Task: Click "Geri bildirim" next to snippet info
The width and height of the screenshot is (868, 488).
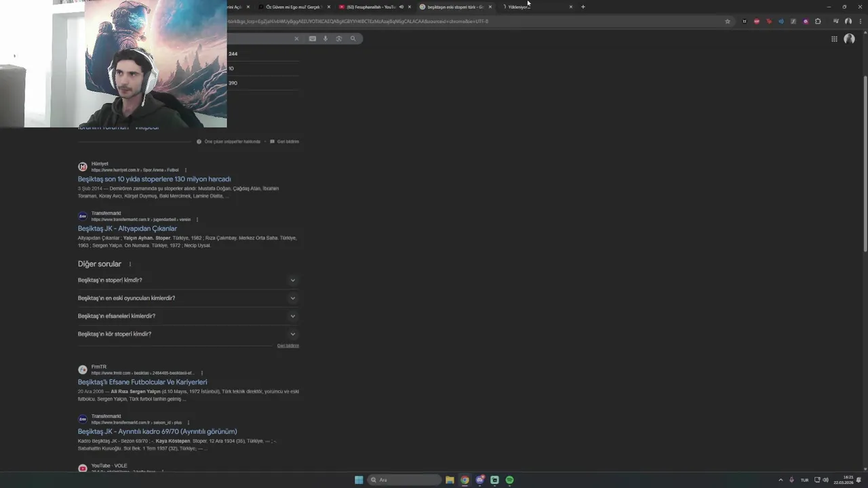Action: pyautogui.click(x=288, y=142)
